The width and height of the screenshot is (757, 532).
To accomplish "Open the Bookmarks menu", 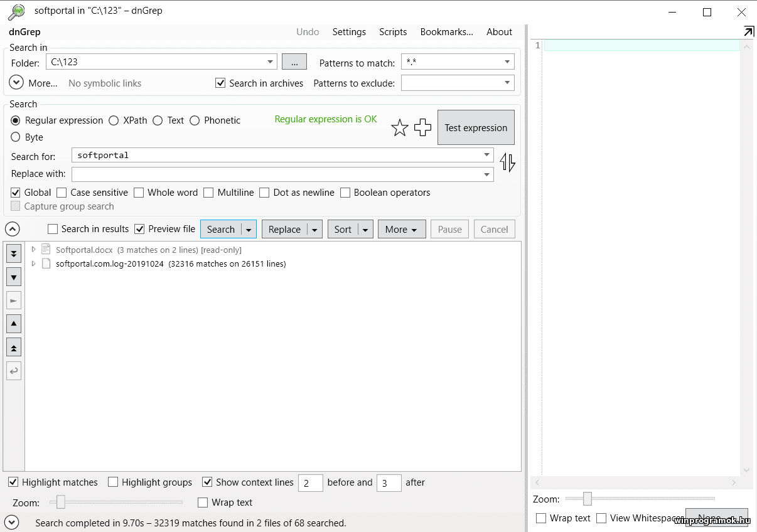I will 446,32.
